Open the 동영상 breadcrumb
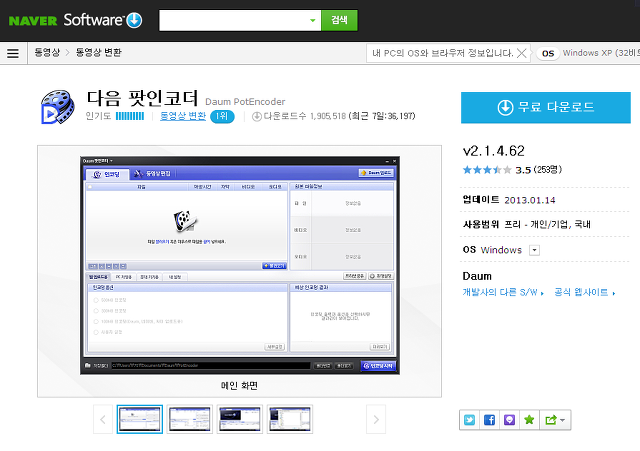 tap(47, 52)
